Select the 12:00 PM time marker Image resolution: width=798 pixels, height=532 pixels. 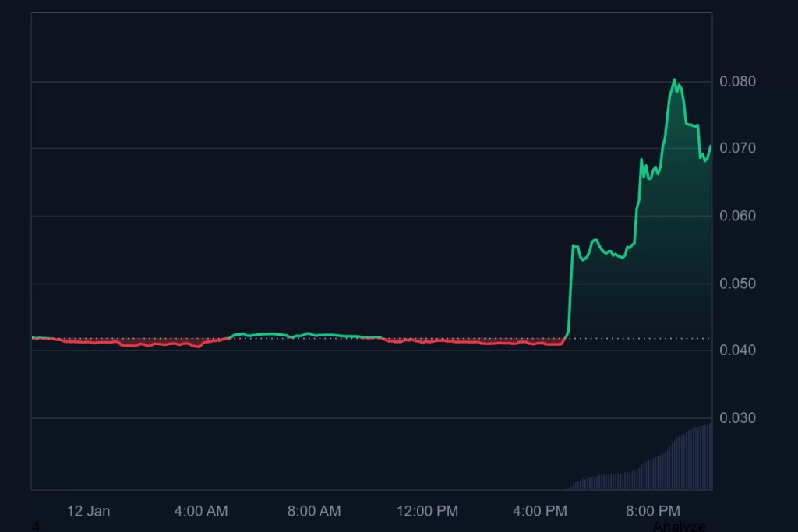pyautogui.click(x=427, y=511)
